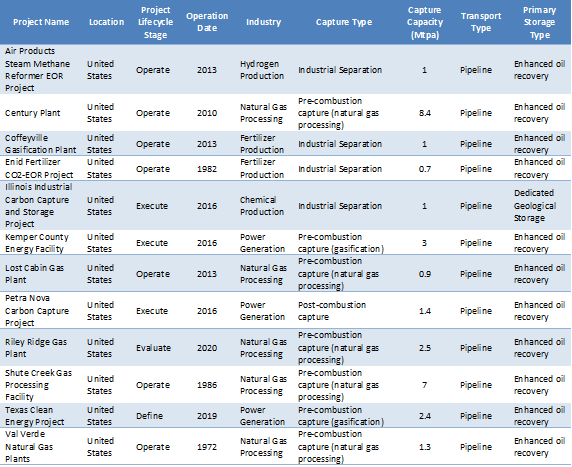
Task: Click operation date '2019' for Texas Clean Energy
Action: pyautogui.click(x=207, y=416)
